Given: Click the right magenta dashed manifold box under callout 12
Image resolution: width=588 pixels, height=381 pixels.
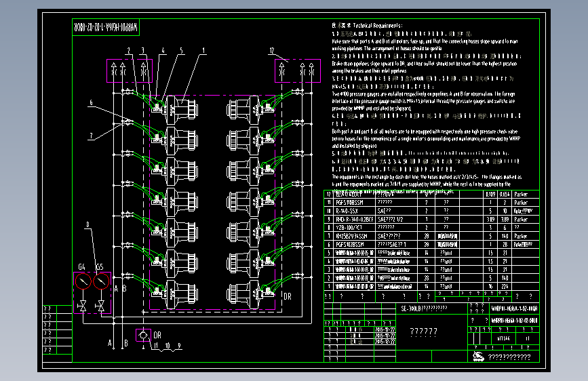Looking at the screenshot, I should 298,71.
